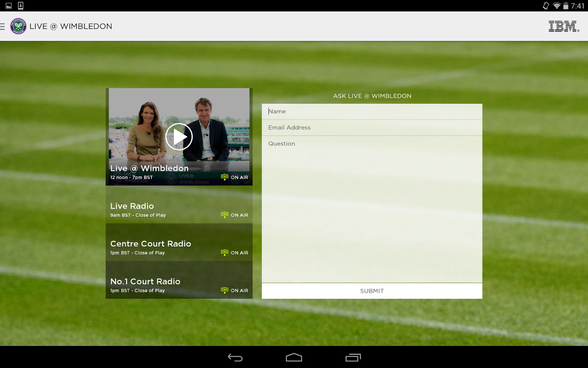Play the Live @ Wimbledon video
Image resolution: width=588 pixels, height=368 pixels.
[179, 137]
